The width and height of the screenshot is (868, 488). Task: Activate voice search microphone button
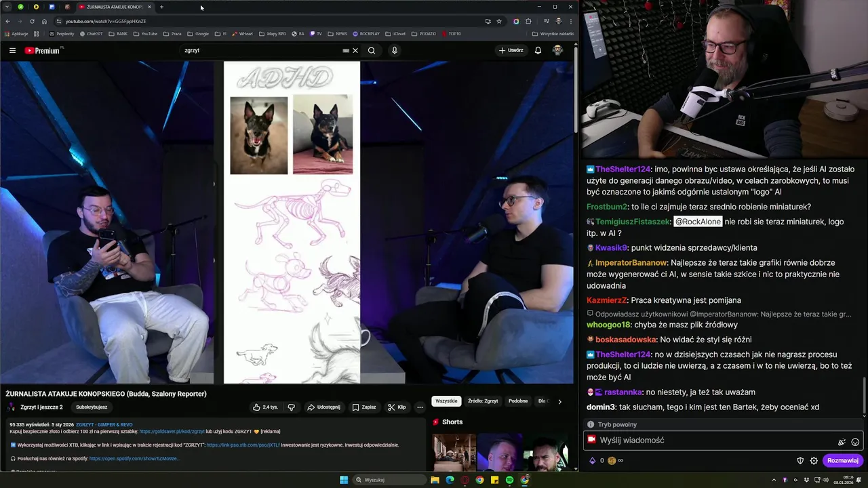395,50
